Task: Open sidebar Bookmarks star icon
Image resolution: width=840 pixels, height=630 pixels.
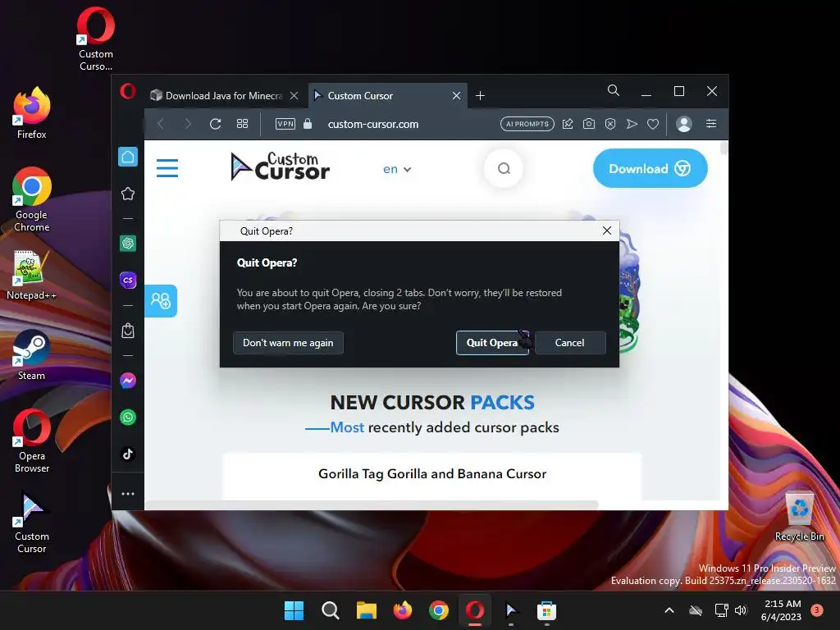Action: coord(128,194)
